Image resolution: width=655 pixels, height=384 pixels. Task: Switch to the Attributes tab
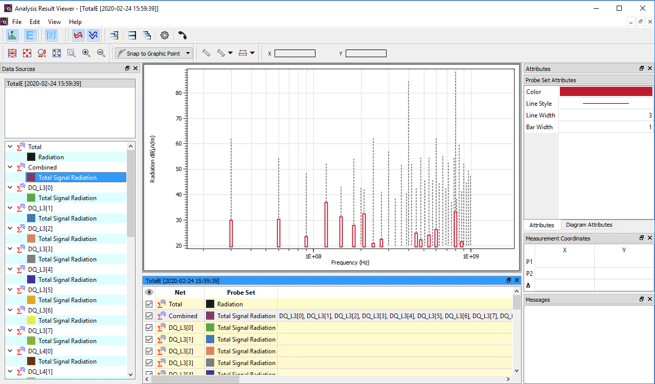(x=541, y=225)
